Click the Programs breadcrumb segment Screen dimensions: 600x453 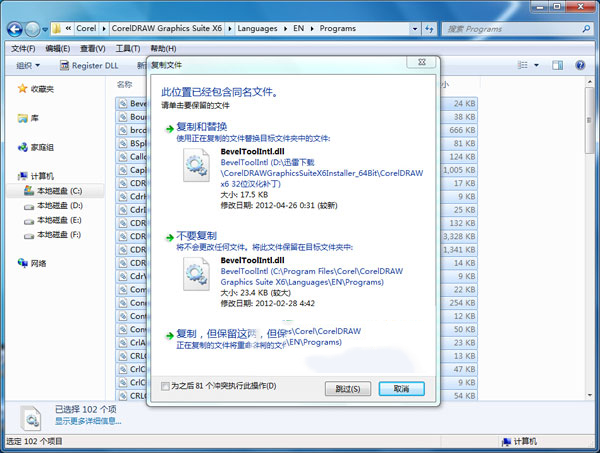point(338,29)
